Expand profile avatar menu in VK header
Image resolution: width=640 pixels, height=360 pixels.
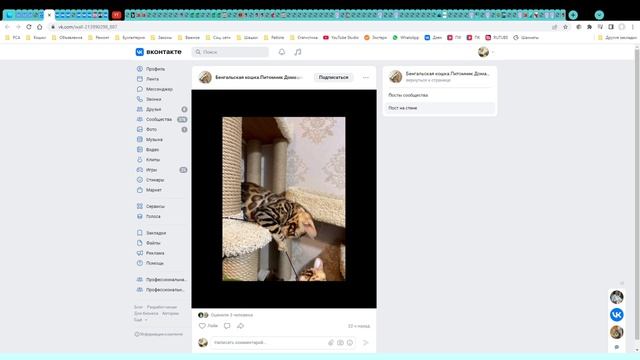486,52
